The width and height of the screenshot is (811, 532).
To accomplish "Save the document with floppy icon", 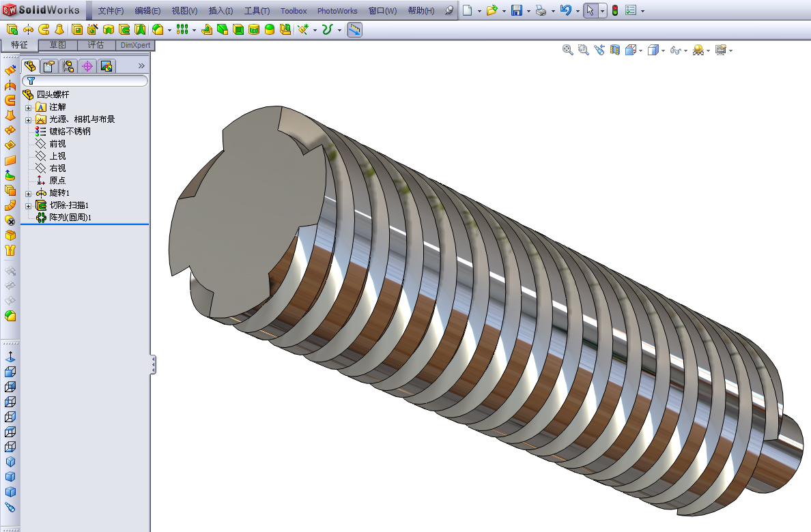I will 517,10.
